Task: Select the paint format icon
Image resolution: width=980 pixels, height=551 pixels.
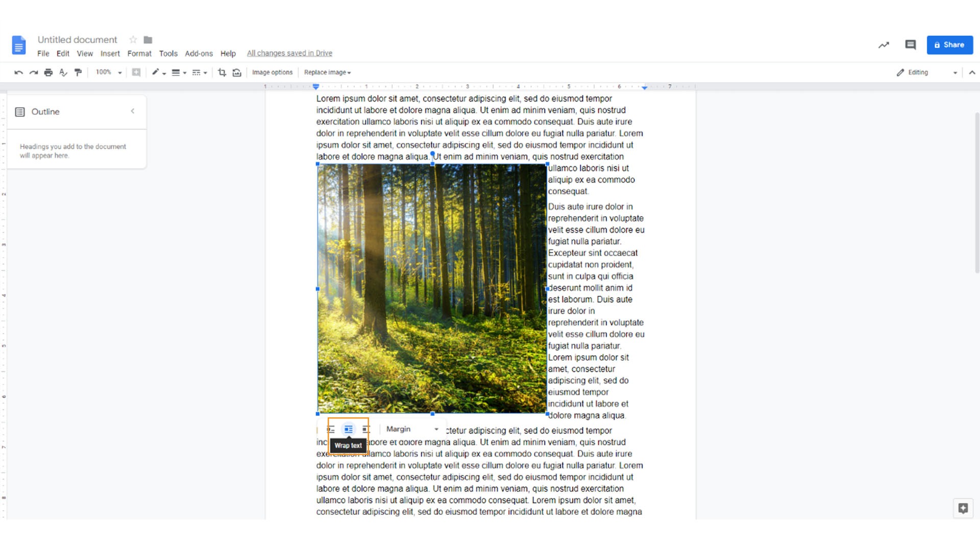Action: point(79,72)
